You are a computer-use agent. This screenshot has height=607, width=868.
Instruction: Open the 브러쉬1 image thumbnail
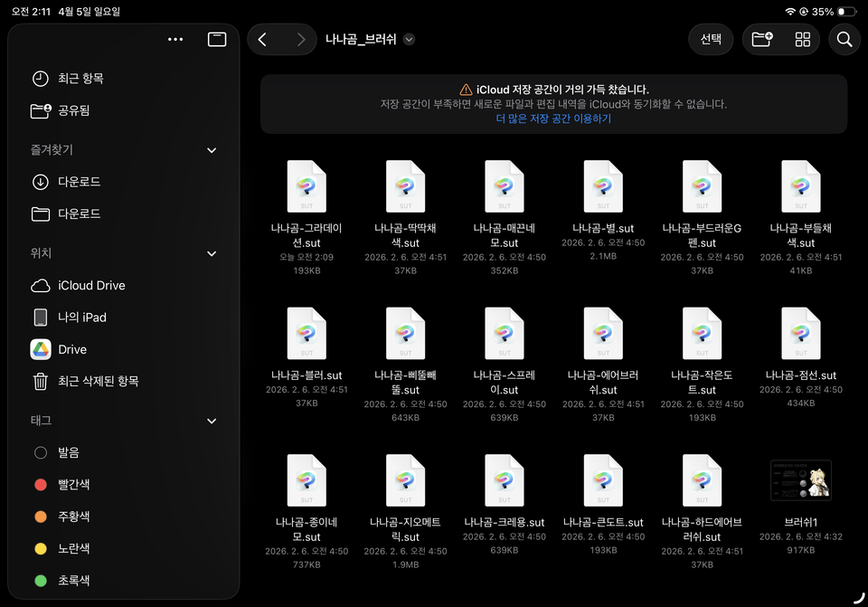click(800, 480)
